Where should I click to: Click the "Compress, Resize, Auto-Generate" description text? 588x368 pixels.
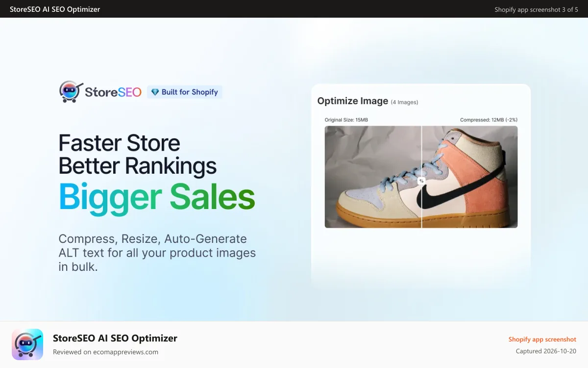(152, 239)
